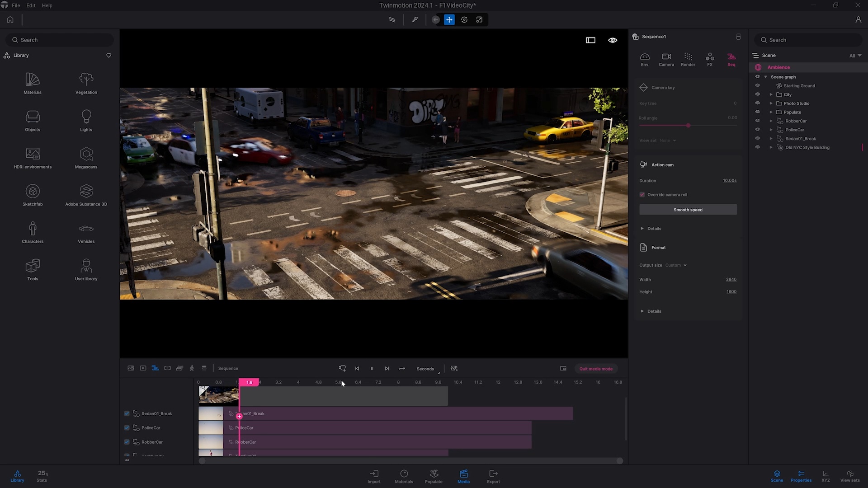Collapse the Scene graph root
Screen dimensions: 868x488
(766, 77)
